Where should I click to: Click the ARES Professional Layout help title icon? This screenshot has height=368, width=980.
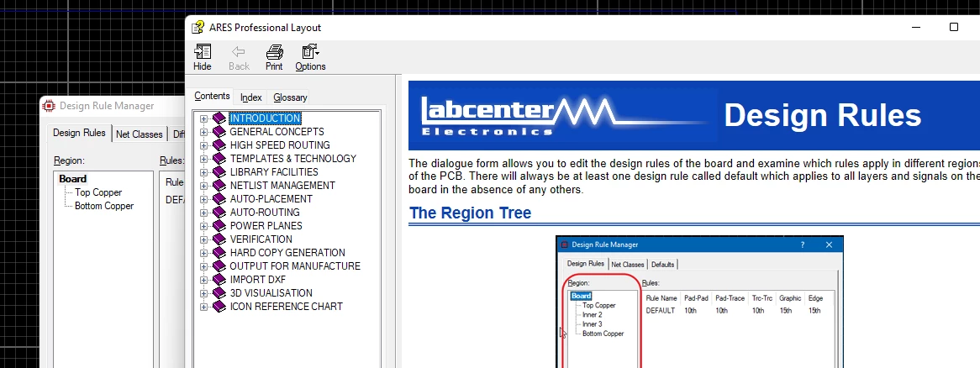pos(198,28)
